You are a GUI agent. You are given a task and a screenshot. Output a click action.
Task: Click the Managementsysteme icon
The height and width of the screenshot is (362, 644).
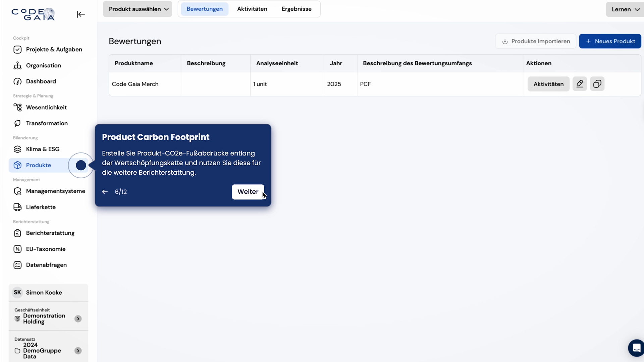[x=17, y=191]
